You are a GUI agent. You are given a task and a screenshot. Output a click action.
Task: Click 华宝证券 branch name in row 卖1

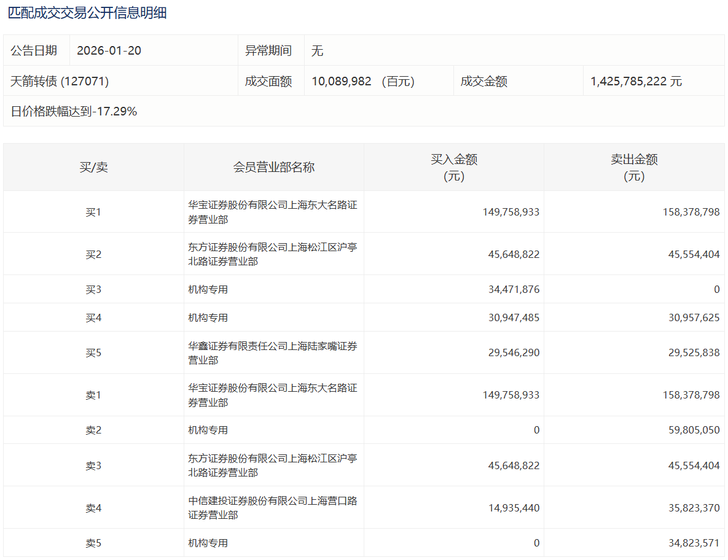272,395
